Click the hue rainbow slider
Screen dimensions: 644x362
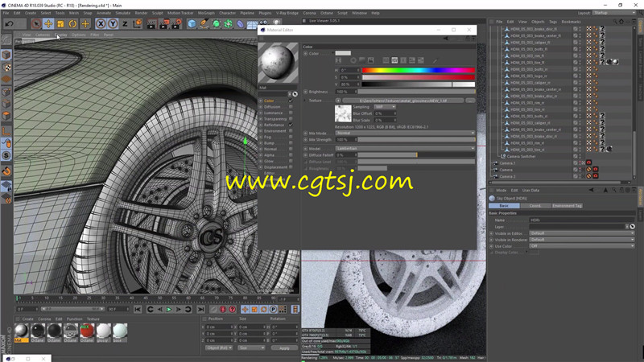click(418, 70)
